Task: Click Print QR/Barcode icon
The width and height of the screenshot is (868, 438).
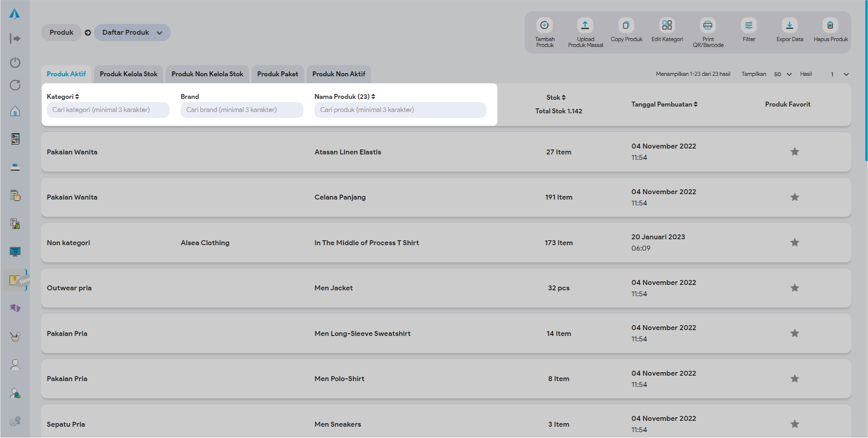Action: (x=708, y=25)
